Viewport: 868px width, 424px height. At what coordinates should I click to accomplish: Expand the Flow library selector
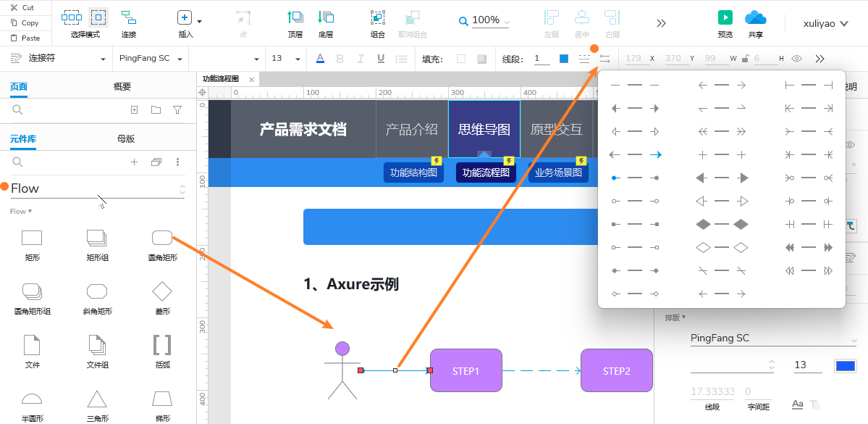[x=182, y=188]
